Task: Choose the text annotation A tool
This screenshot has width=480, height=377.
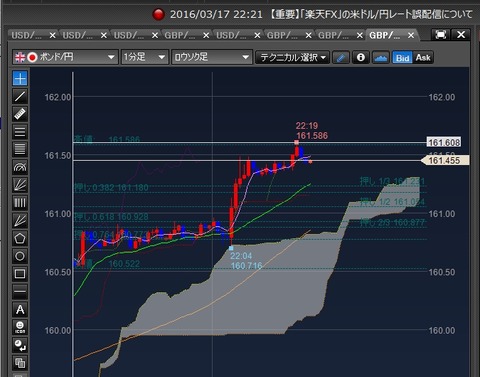Action: pos(20,310)
